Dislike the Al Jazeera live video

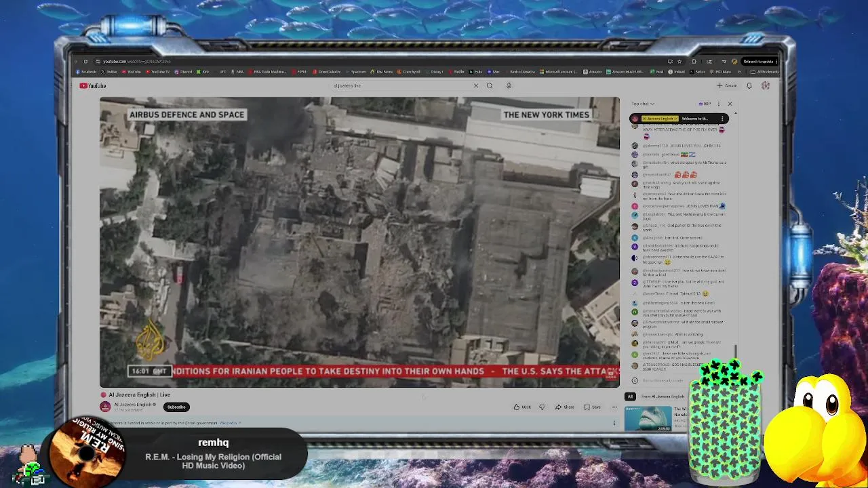click(542, 407)
